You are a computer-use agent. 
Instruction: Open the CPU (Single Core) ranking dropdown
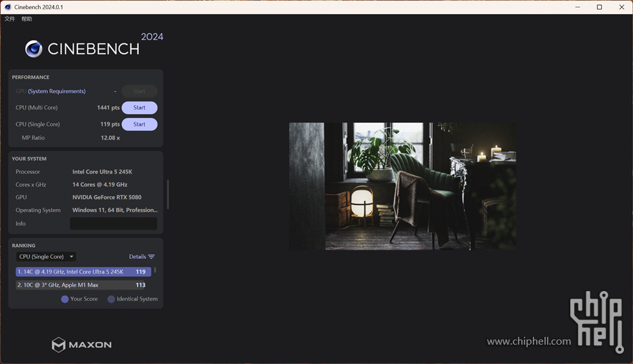[x=46, y=257]
